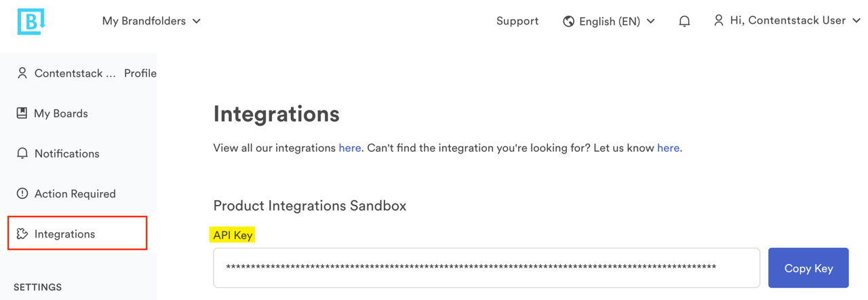Open Notifications in sidebar
Viewport: 868px width, 300px height.
click(x=67, y=153)
